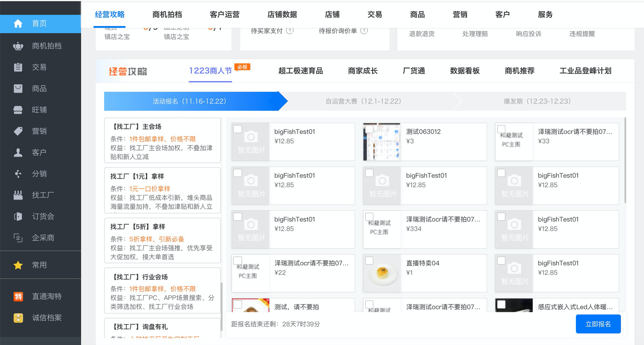Click the 直播特卖04 product thumbnail
Viewport: 644px width, 345px height.
pos(382,273)
